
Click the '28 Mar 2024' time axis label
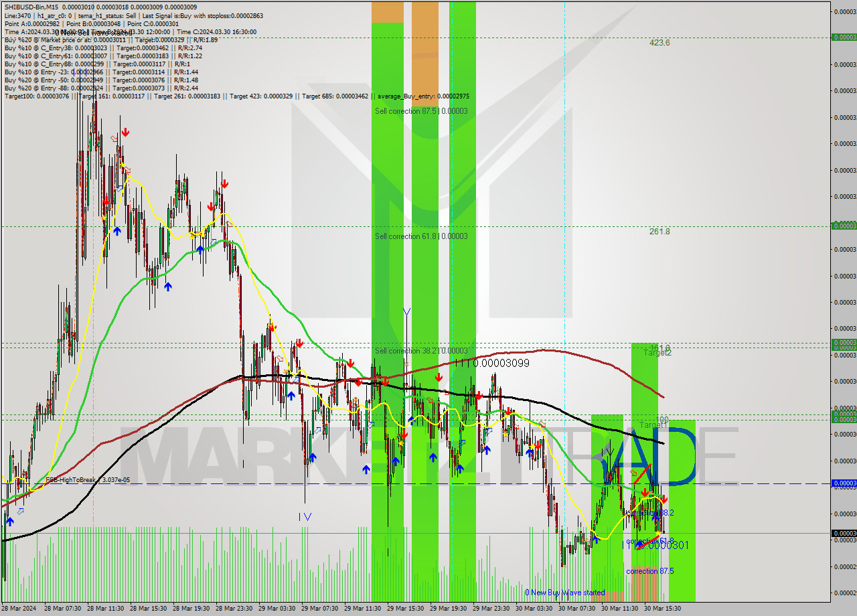19,609
